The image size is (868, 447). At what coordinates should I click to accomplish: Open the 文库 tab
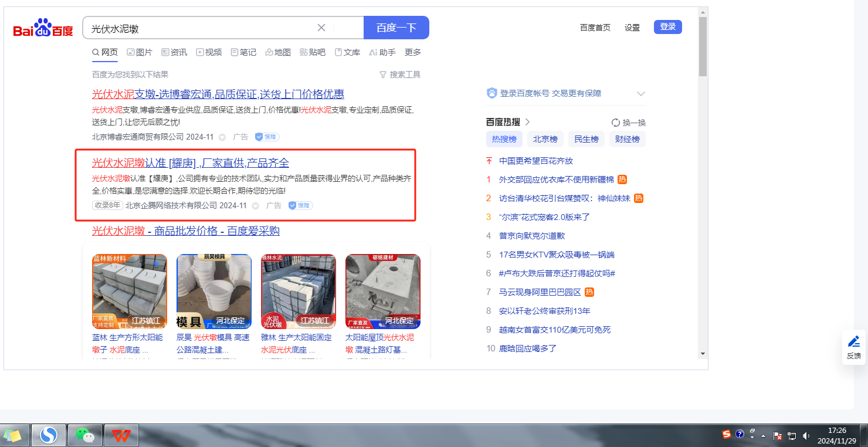(x=347, y=52)
